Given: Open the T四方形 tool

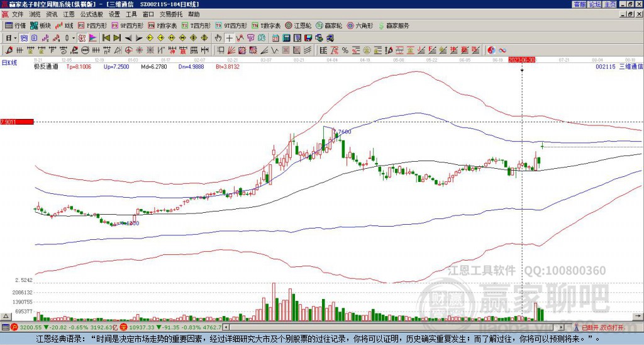Looking at the screenshot, I should point(196,25).
